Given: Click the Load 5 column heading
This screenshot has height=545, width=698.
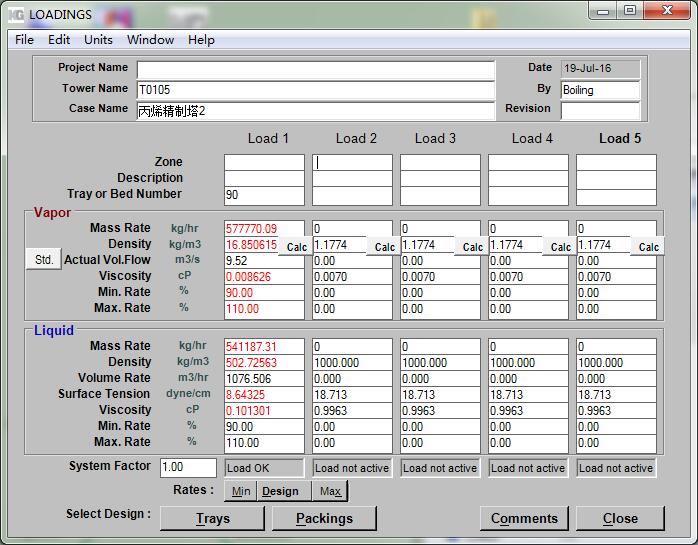Looking at the screenshot, I should [620, 138].
